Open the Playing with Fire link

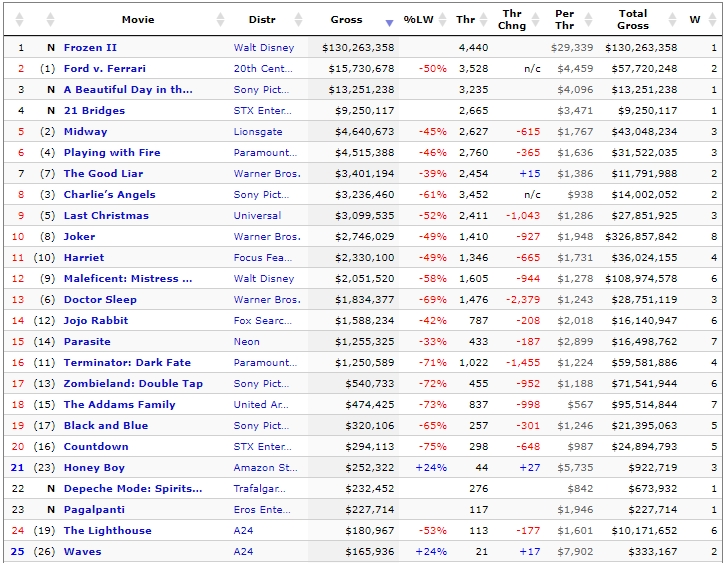[112, 152]
